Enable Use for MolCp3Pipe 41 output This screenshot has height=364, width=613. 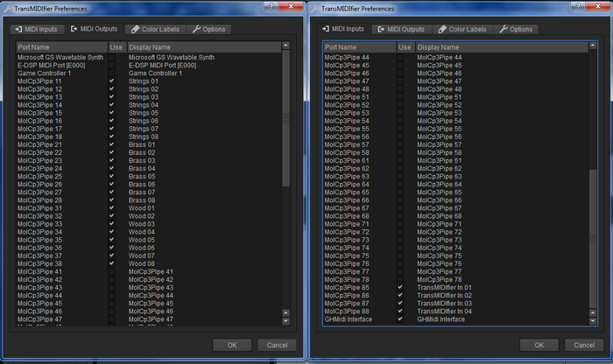(112, 272)
